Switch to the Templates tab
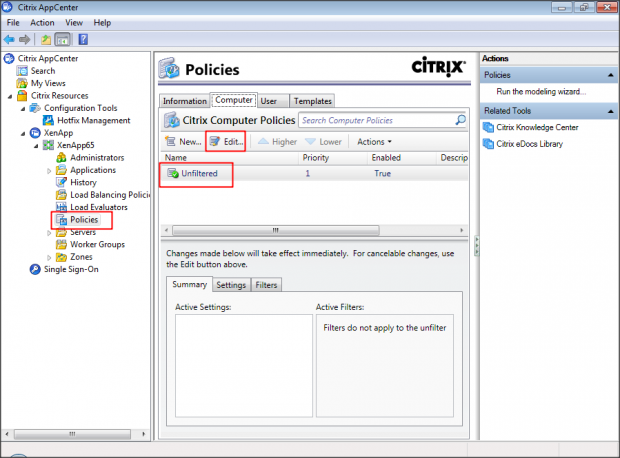 pos(312,101)
